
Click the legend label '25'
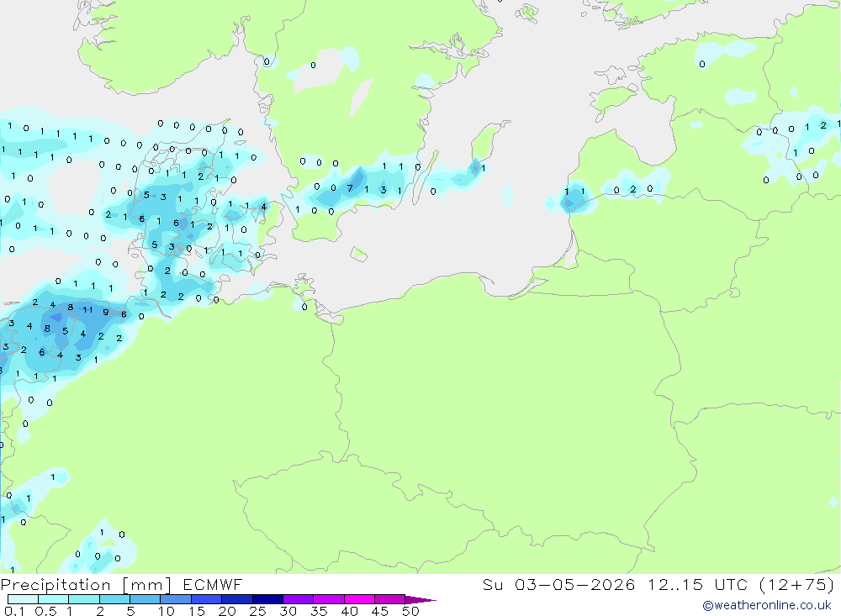257,611
